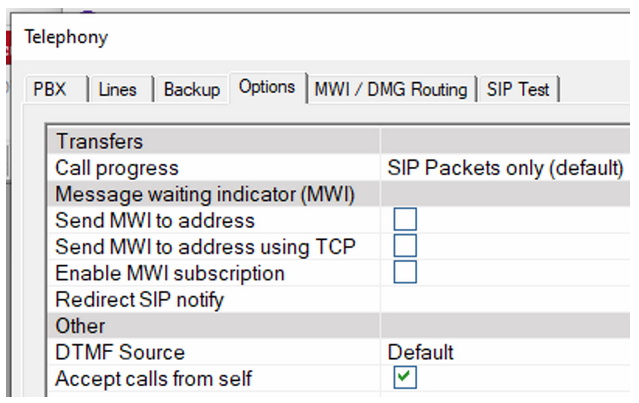The height and width of the screenshot is (403, 639).
Task: Open the Lines tab
Action: (118, 89)
